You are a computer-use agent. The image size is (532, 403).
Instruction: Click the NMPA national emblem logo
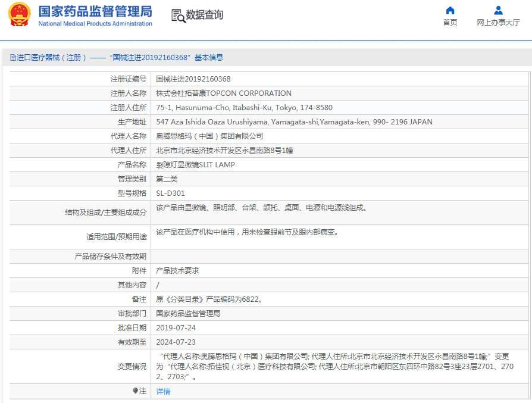(19, 15)
